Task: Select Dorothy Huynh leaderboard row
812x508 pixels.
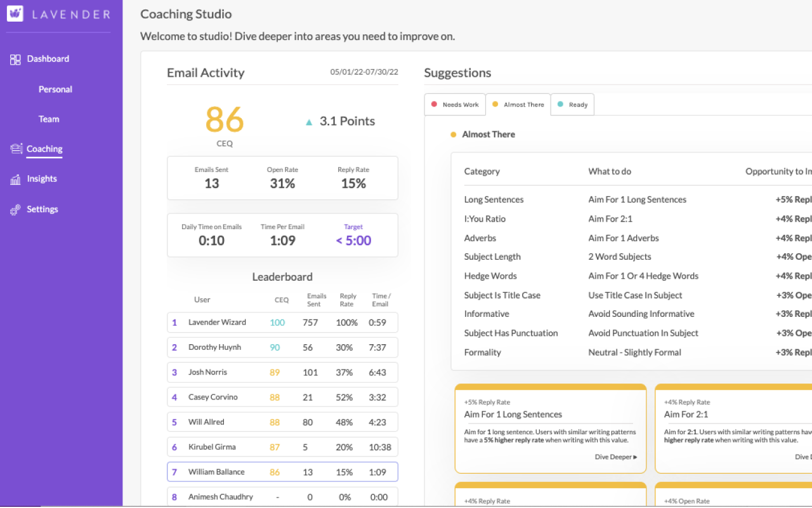Action: pyautogui.click(x=282, y=347)
